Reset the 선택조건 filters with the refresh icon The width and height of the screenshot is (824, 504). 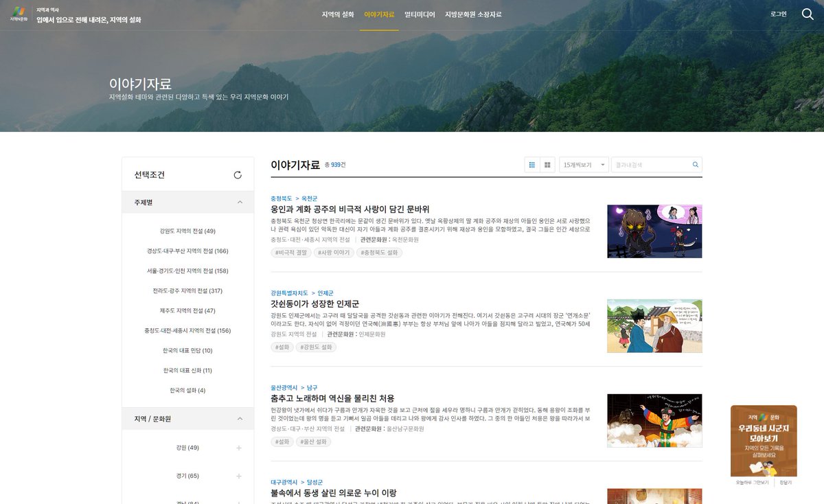(x=238, y=175)
